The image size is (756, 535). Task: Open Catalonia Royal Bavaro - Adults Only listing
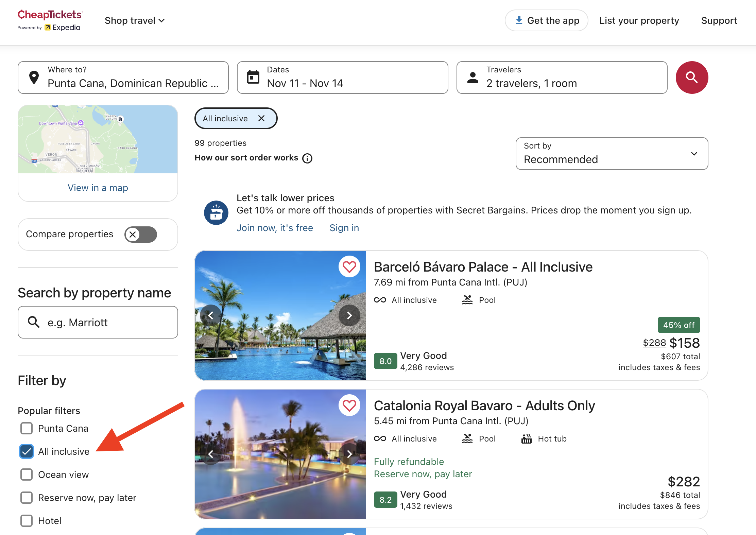point(484,405)
